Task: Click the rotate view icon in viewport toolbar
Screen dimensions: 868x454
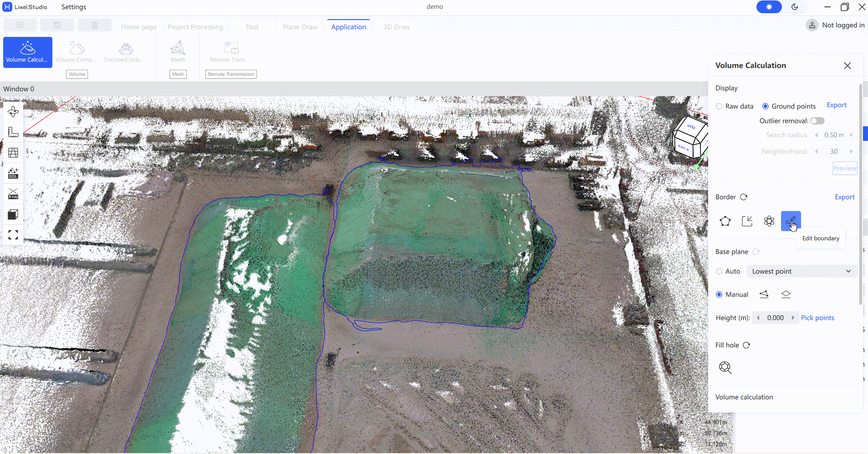Action: click(x=13, y=112)
